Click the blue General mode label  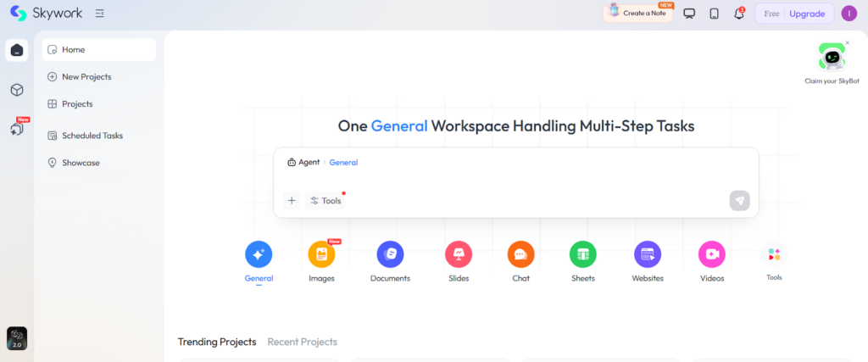click(343, 163)
